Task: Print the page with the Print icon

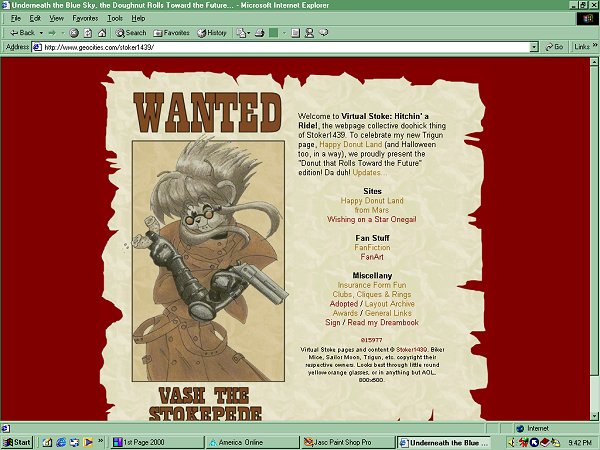Action: pos(259,33)
